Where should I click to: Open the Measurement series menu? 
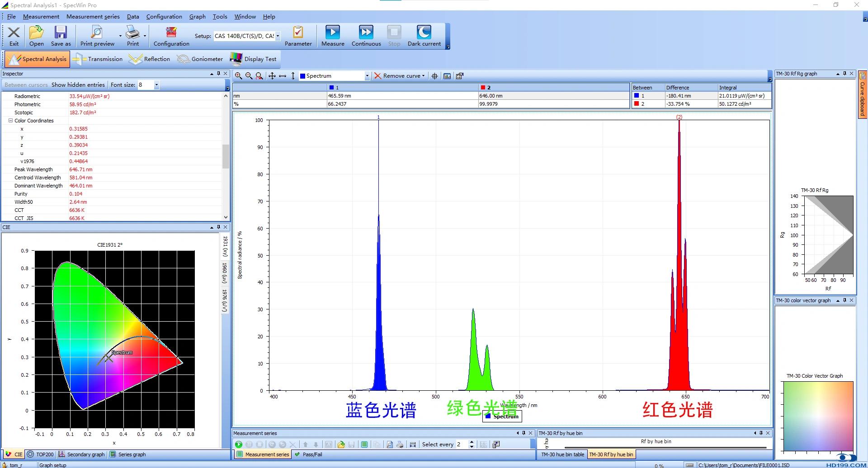(93, 17)
